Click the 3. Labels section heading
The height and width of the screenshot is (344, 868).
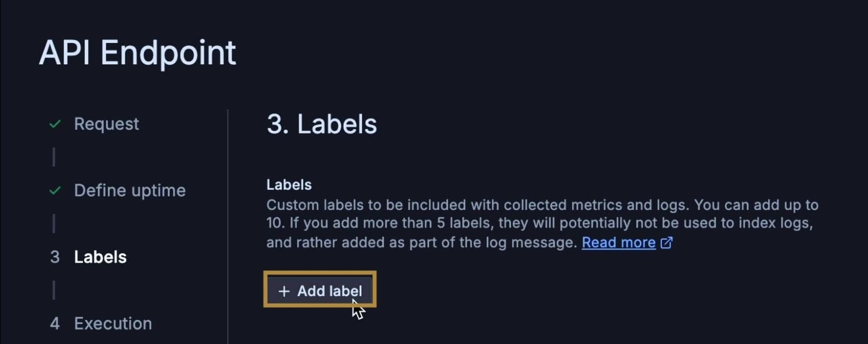point(321,124)
